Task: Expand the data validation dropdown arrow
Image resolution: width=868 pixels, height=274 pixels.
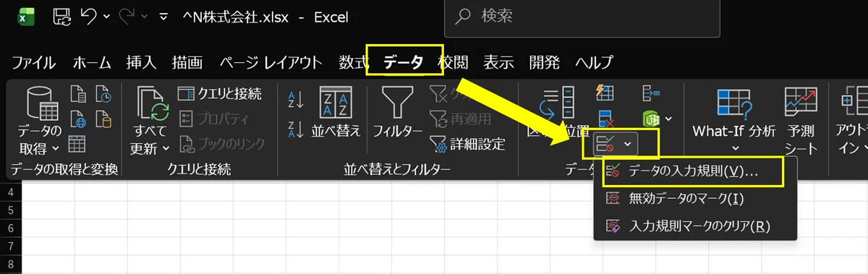Action: click(x=628, y=145)
